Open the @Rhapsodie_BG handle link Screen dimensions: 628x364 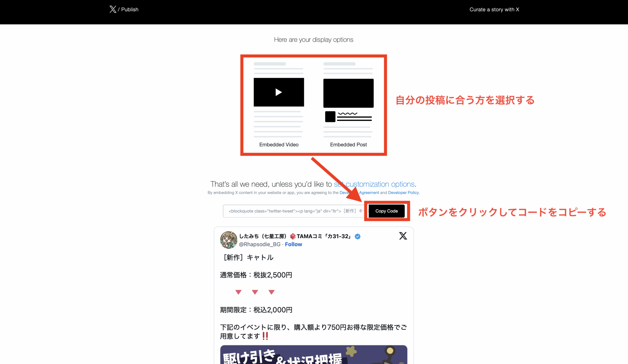coord(260,244)
